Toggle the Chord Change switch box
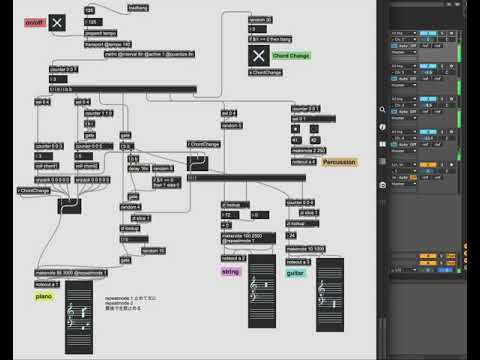 [259, 56]
